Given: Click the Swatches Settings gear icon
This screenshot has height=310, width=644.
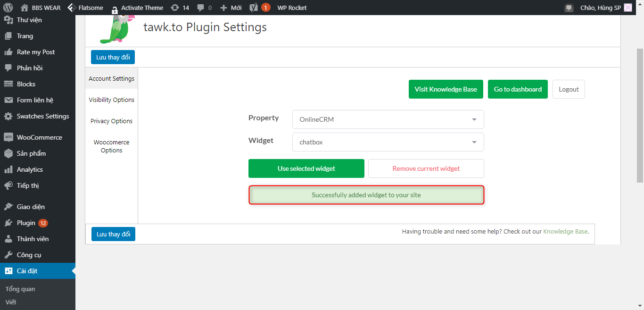Looking at the screenshot, I should pyautogui.click(x=8, y=116).
